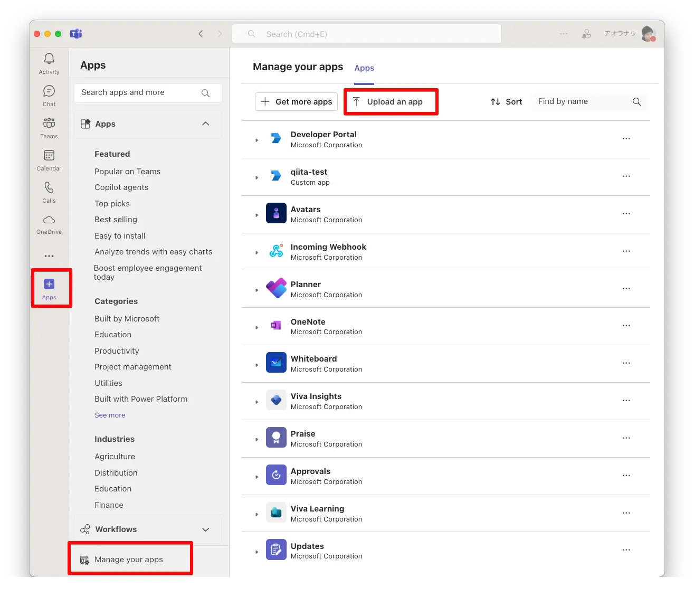This screenshot has height=616, width=694.
Task: Click Upload an app button
Action: pos(391,102)
